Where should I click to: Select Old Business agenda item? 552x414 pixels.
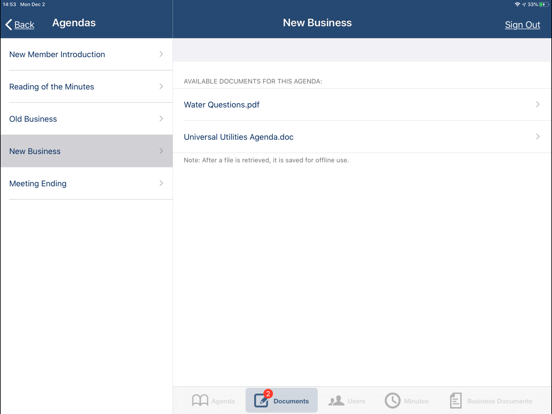click(87, 119)
